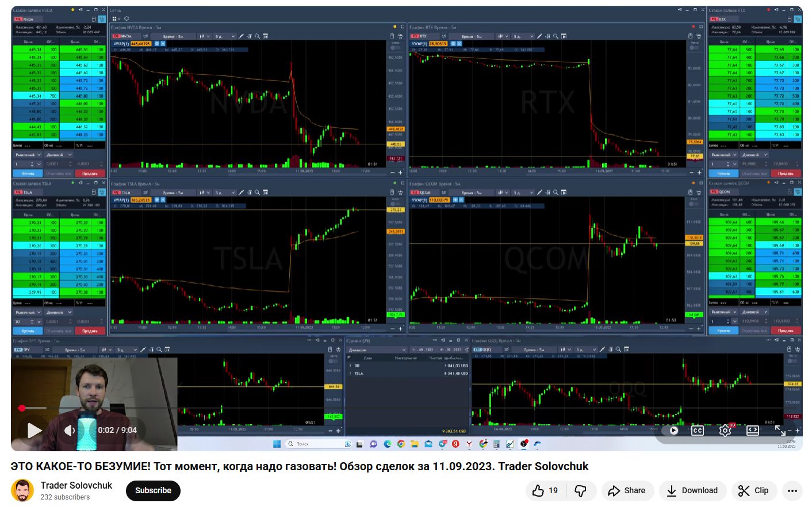
Task: Select the NVDA ticker tab on the NVDA chart
Action: [126, 36]
